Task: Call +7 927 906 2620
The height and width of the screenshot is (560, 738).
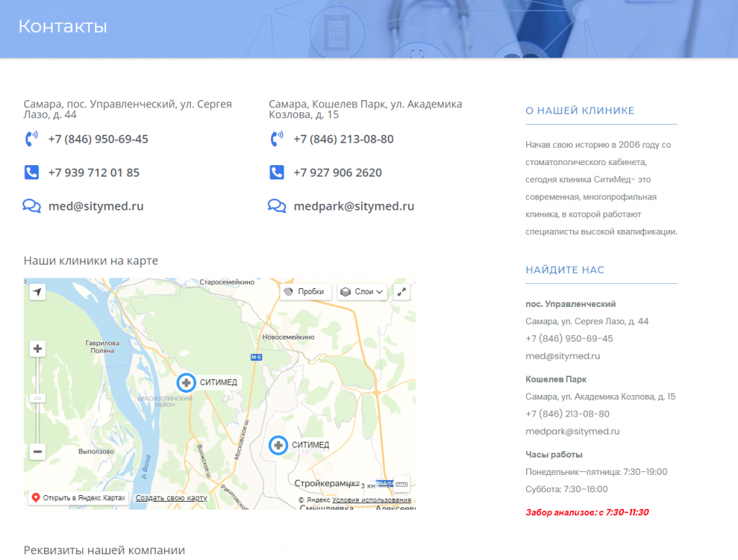Action: pos(337,173)
